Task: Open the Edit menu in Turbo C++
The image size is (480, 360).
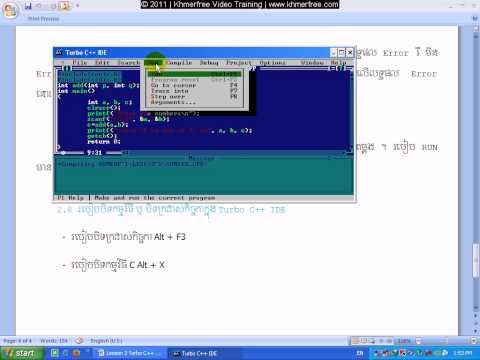Action: pos(102,63)
